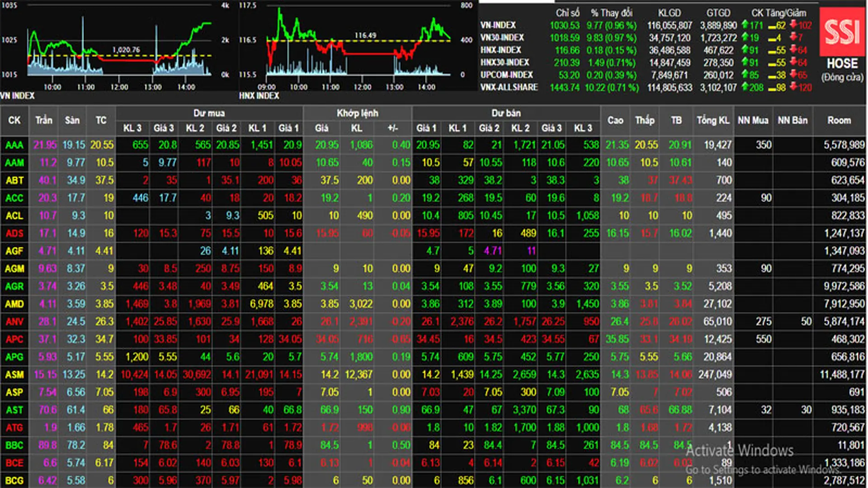Select stock symbol ACL
The image size is (868, 488).
click(x=14, y=216)
